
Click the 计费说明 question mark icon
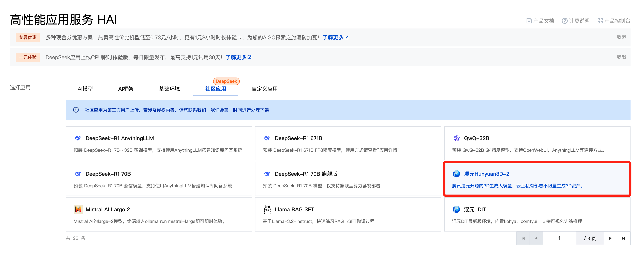pyautogui.click(x=565, y=21)
